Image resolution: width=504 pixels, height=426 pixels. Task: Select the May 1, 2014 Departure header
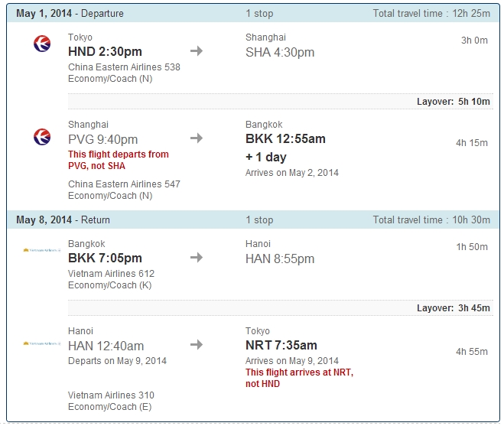[x=70, y=14]
